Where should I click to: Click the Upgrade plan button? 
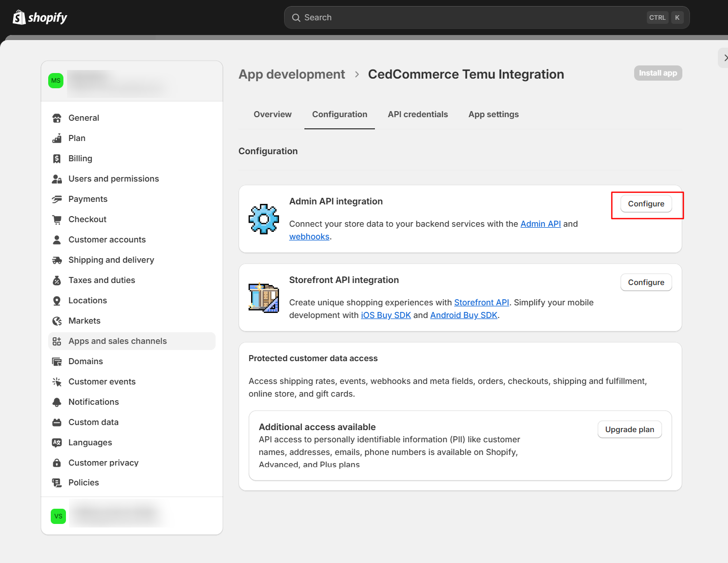coord(630,430)
